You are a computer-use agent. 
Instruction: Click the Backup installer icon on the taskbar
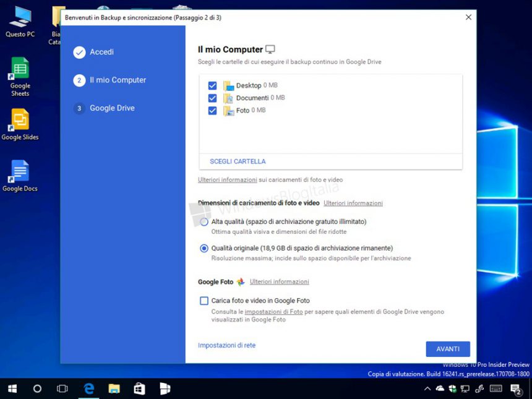pos(165,388)
